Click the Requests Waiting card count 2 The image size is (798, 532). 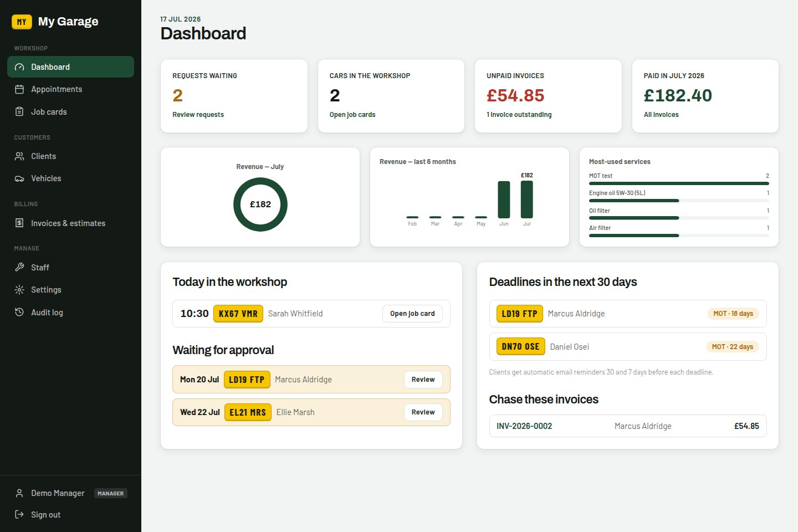click(x=178, y=96)
